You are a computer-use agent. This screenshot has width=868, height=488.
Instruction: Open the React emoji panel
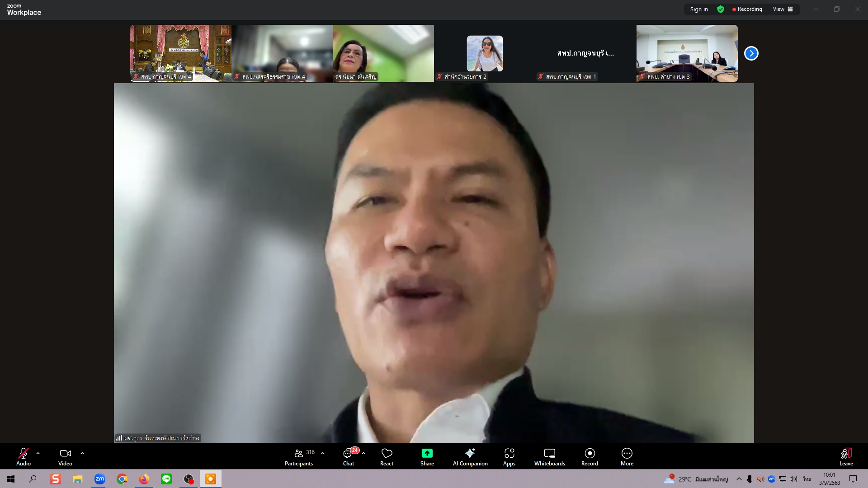point(387,455)
